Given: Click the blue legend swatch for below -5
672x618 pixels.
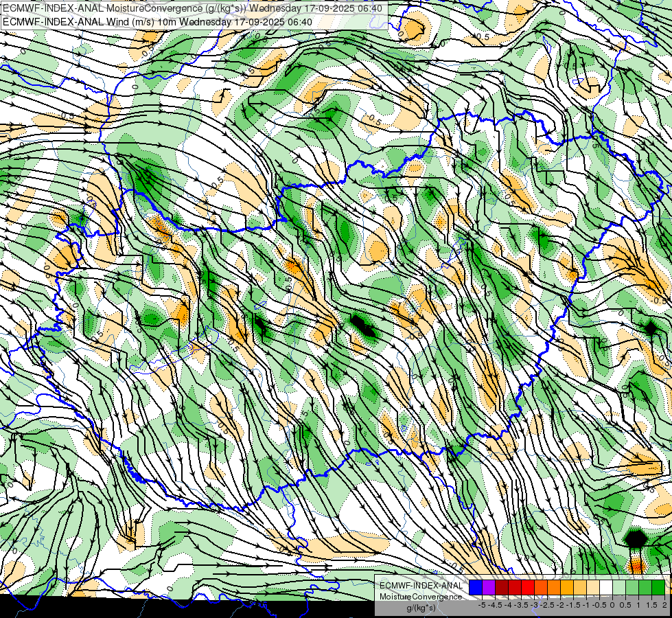Looking at the screenshot, I should tap(476, 588).
